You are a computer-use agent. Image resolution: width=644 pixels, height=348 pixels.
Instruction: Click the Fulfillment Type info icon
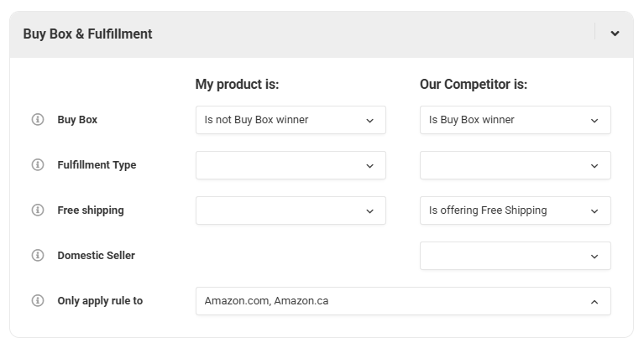click(37, 165)
